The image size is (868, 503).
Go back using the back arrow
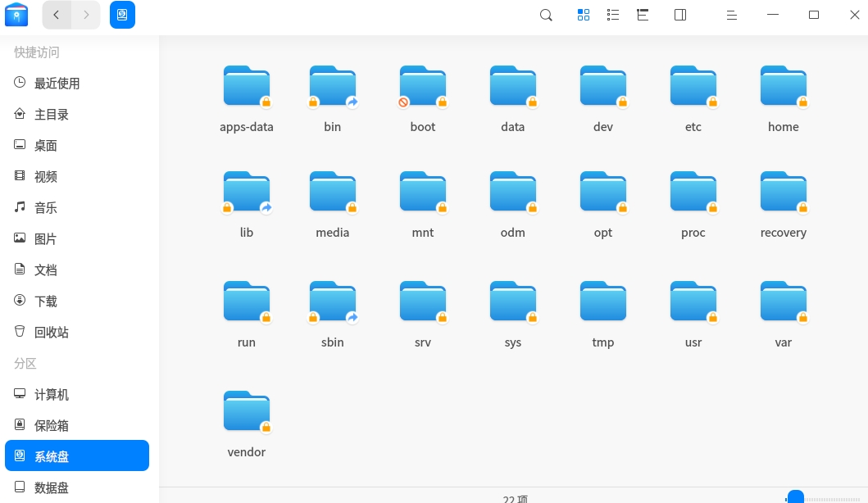pyautogui.click(x=56, y=14)
